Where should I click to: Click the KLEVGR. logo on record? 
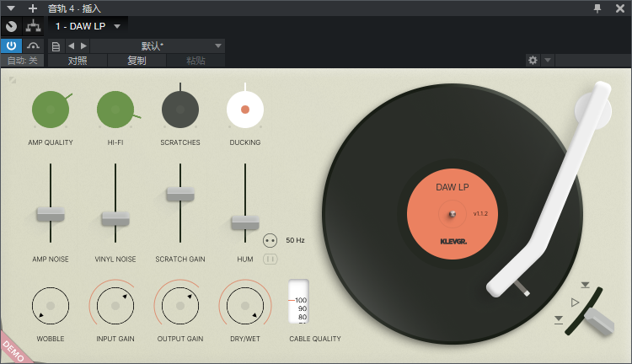tap(453, 242)
